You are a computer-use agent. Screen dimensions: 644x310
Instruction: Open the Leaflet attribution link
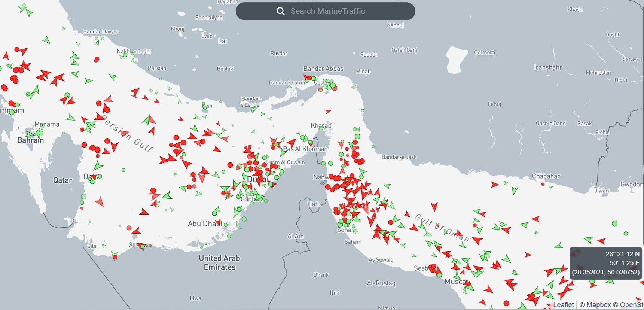[563, 305]
